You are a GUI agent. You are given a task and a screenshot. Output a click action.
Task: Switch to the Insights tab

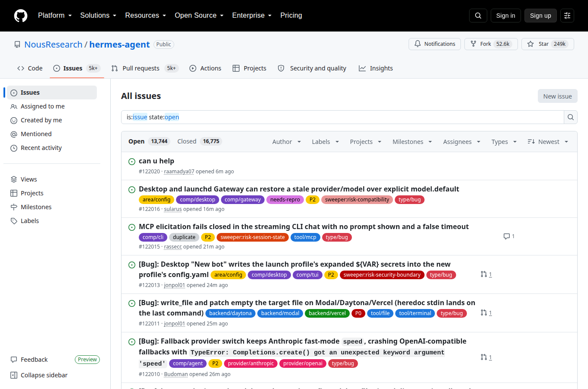tap(376, 68)
